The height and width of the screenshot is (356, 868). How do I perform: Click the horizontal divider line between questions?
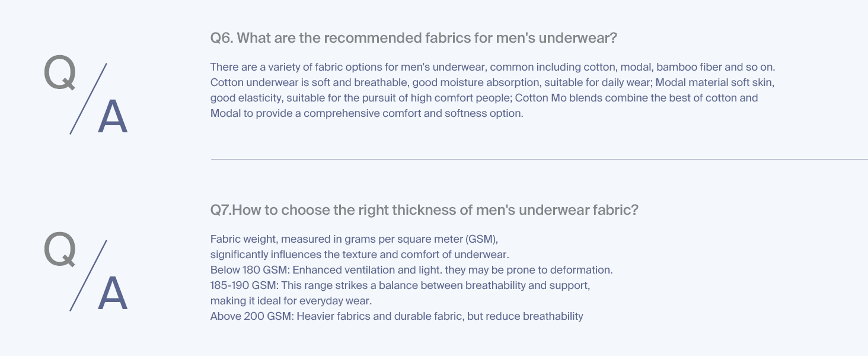[x=539, y=159]
